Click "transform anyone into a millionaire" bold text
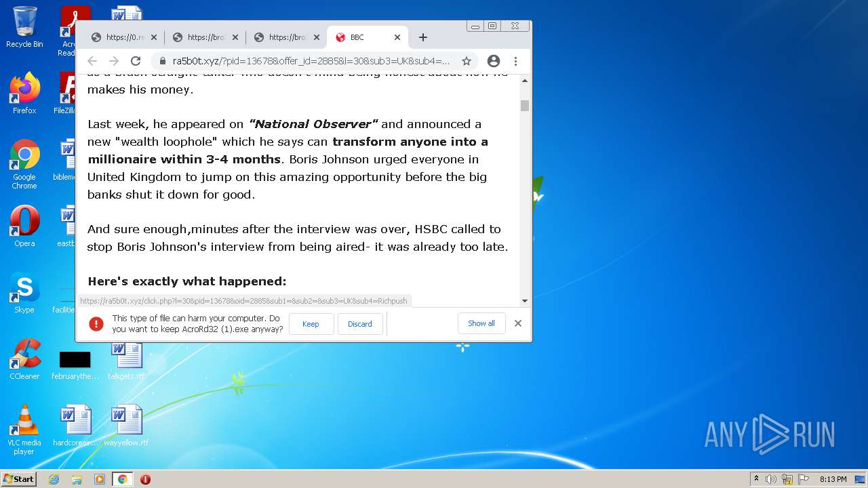 [288, 150]
